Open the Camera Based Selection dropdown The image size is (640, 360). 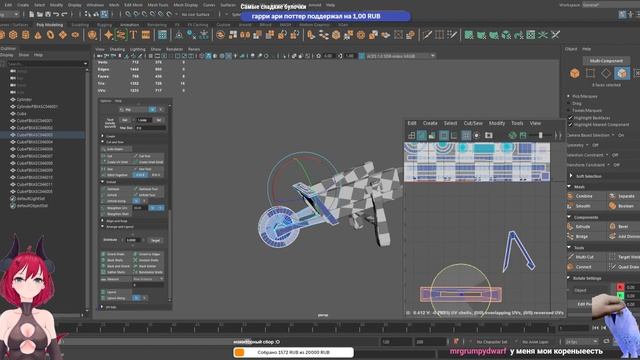tap(613, 135)
